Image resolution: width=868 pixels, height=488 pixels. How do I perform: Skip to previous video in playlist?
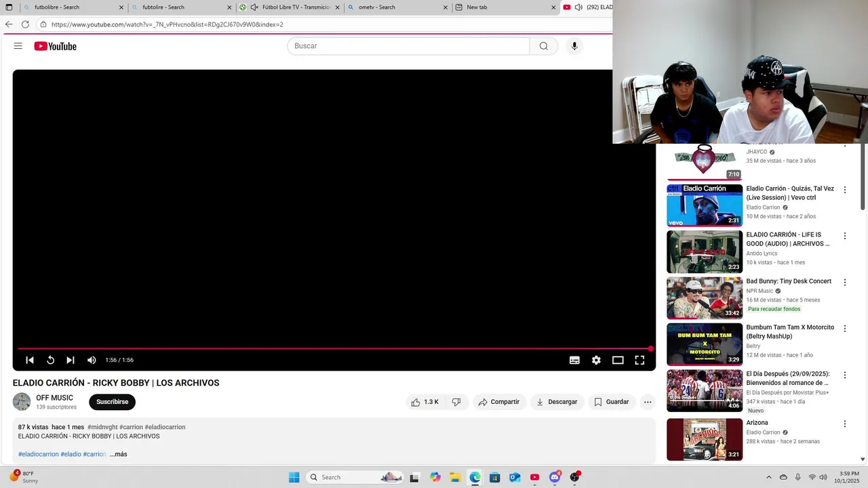point(30,360)
